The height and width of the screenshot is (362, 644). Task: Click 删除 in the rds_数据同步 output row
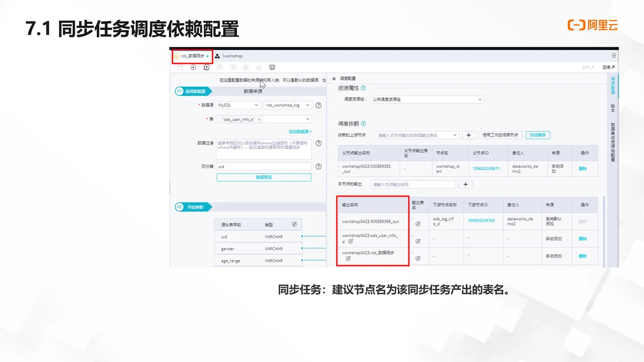[x=583, y=256]
